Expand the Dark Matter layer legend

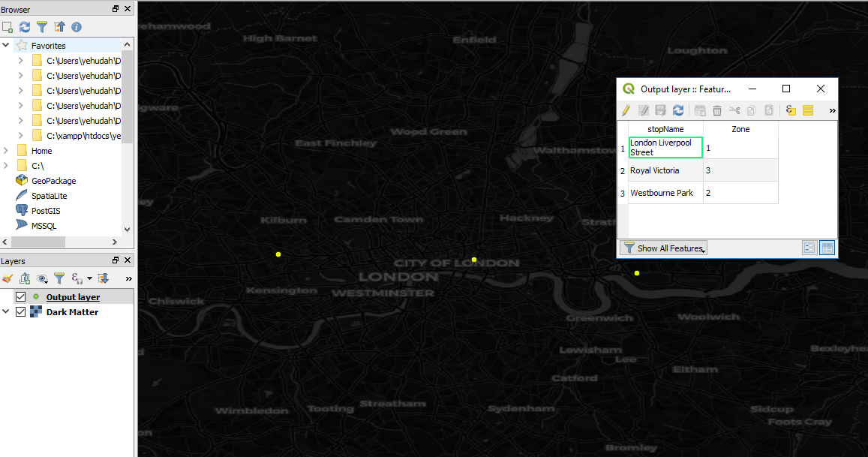[x=7, y=312]
